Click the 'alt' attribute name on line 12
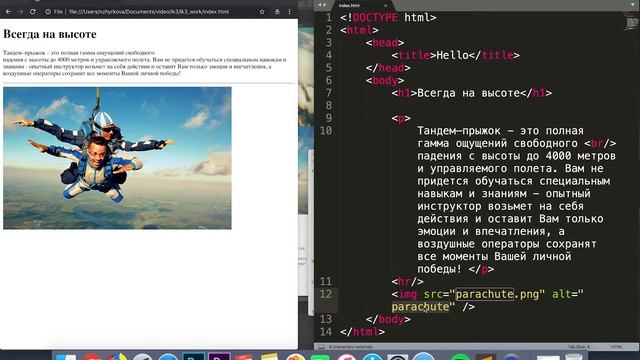640x360 pixels. [562, 294]
